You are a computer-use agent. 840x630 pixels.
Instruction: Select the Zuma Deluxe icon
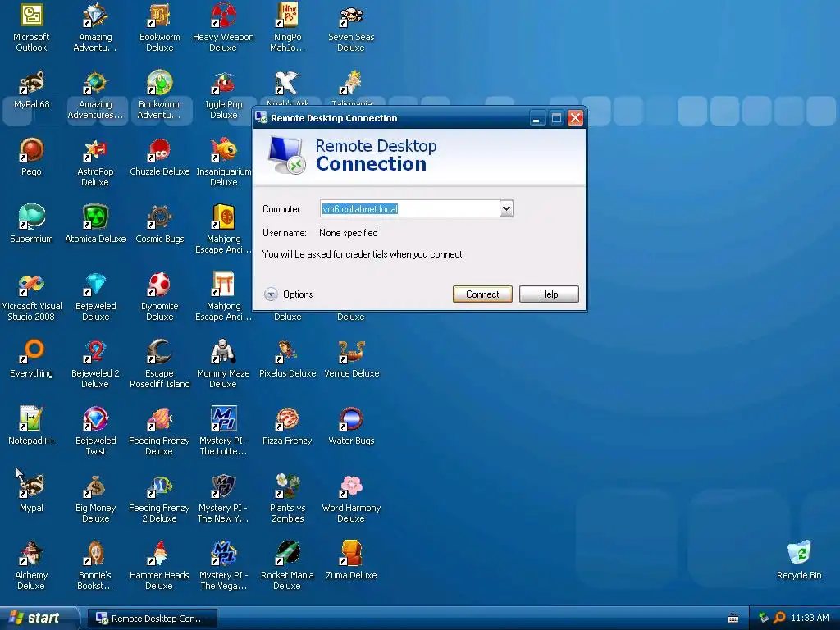351,554
